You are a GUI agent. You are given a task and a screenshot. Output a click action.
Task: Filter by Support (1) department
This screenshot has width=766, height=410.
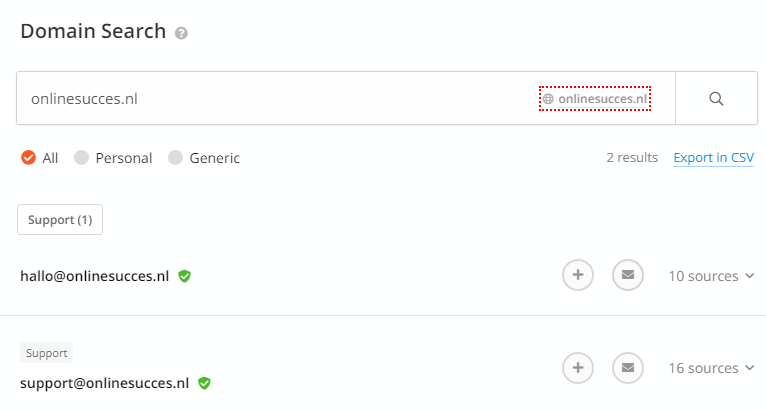point(60,220)
